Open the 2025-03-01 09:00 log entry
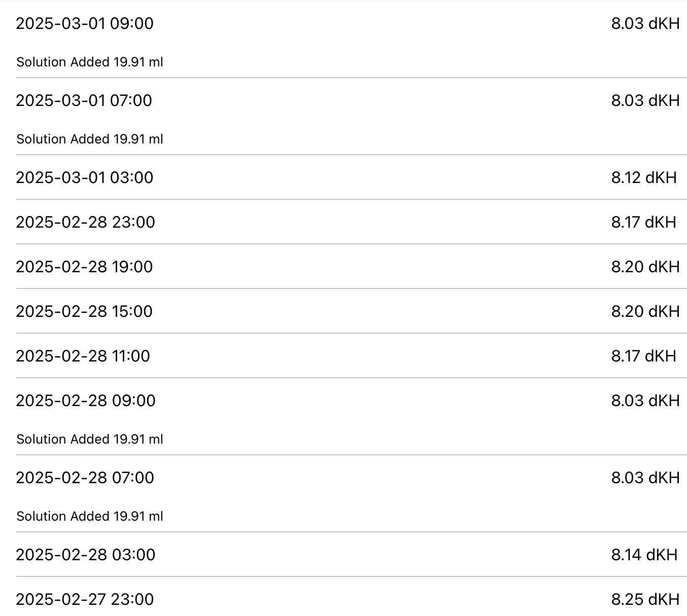 [x=85, y=24]
